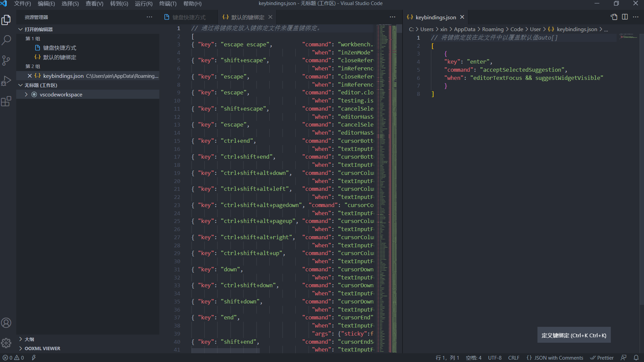Open the Accounts menu icon
Screen dimensions: 644x362
(x=6, y=323)
